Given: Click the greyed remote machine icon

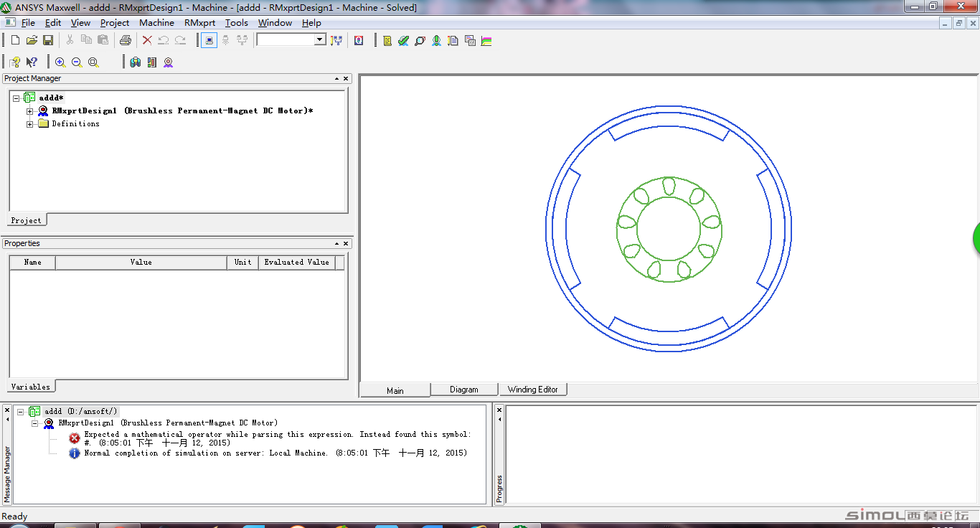Looking at the screenshot, I should tap(225, 40).
